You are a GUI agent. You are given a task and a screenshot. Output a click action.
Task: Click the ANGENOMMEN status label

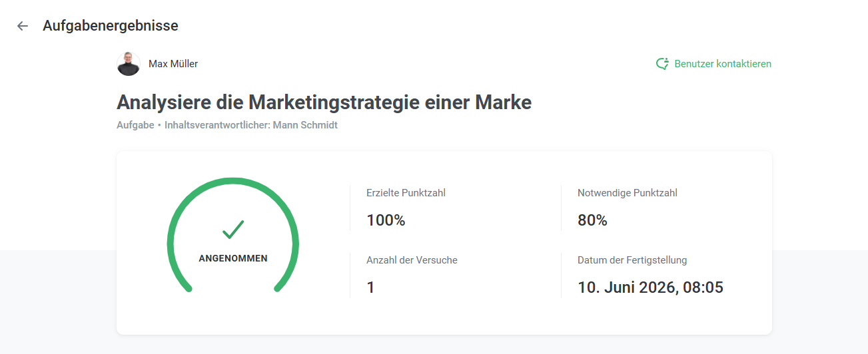[233, 258]
